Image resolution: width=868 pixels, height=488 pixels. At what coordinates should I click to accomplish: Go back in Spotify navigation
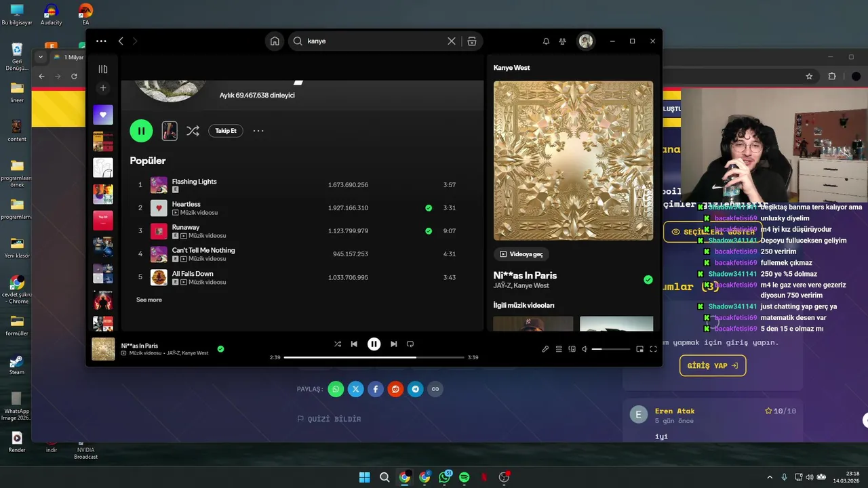(121, 41)
